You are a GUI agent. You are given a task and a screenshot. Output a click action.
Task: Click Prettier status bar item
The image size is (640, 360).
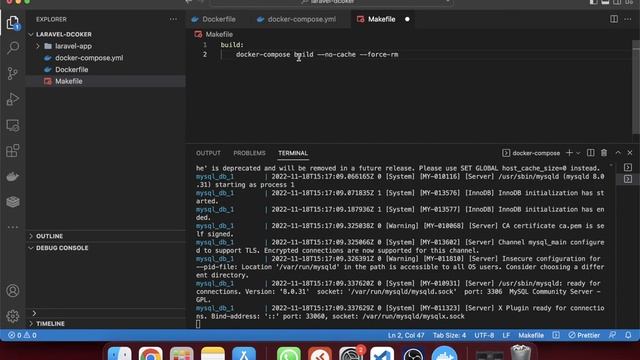pyautogui.click(x=584, y=335)
